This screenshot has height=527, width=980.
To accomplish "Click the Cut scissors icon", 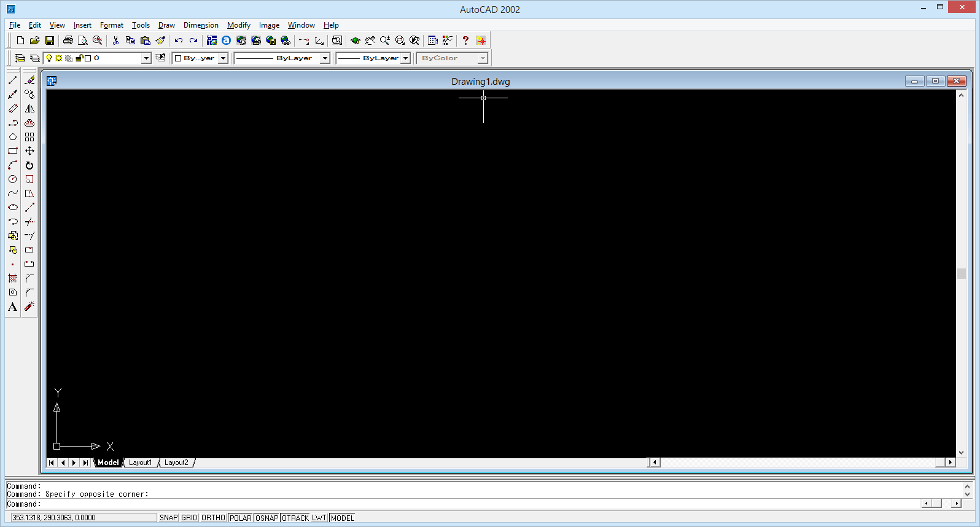I will (x=115, y=41).
